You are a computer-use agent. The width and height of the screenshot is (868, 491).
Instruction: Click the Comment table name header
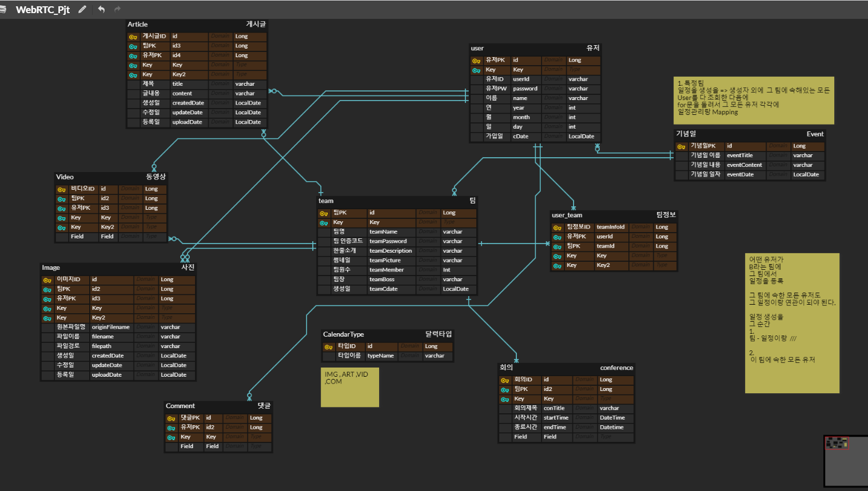point(180,406)
